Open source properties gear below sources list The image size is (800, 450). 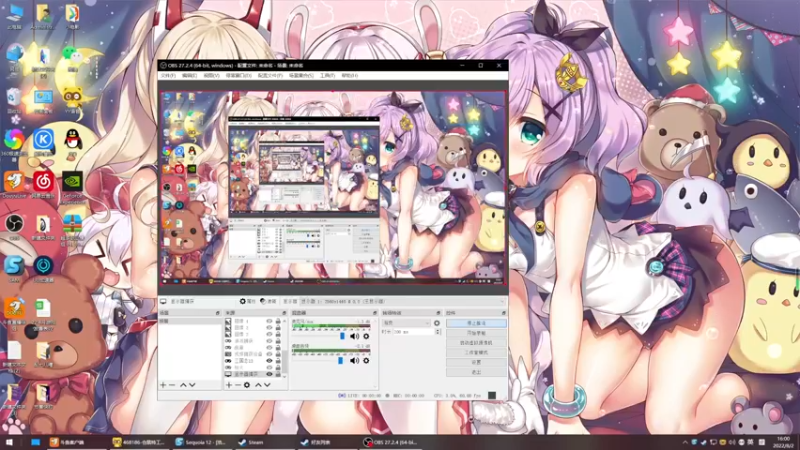click(247, 385)
